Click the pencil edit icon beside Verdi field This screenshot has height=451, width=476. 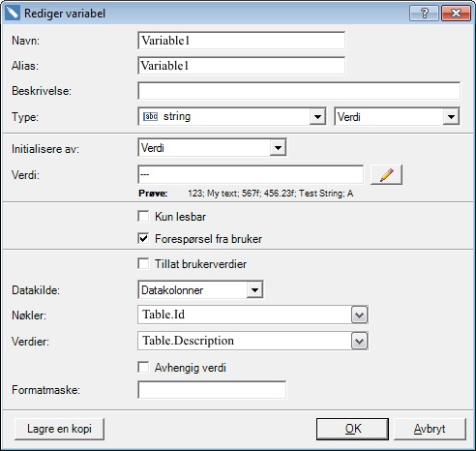[x=386, y=175]
